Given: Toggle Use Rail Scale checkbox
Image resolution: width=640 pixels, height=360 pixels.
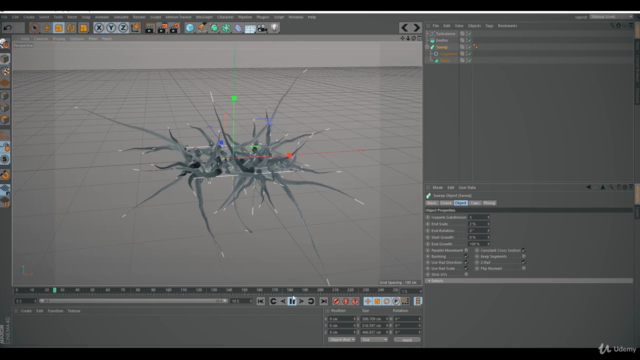Looking at the screenshot, I should pos(466,269).
